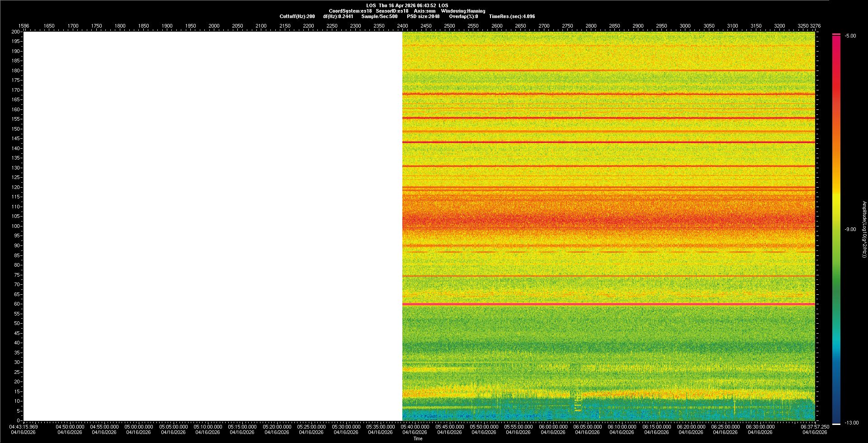Screen dimensions: 868x443
Task: Click the 06:00:00.000 time axis label
Action: (x=553, y=427)
